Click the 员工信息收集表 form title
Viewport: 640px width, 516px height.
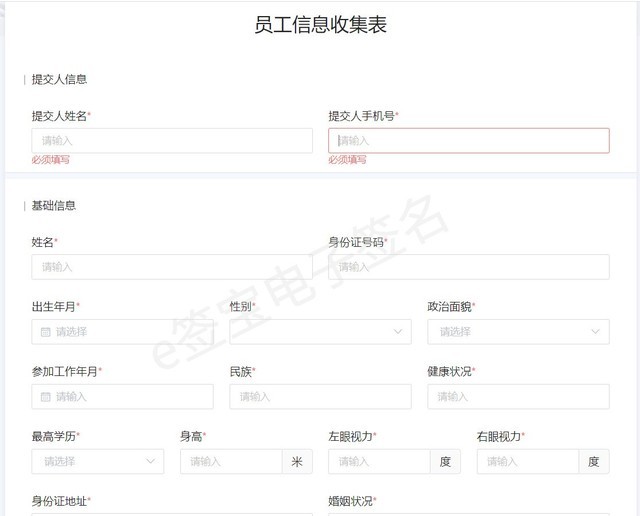coord(320,26)
